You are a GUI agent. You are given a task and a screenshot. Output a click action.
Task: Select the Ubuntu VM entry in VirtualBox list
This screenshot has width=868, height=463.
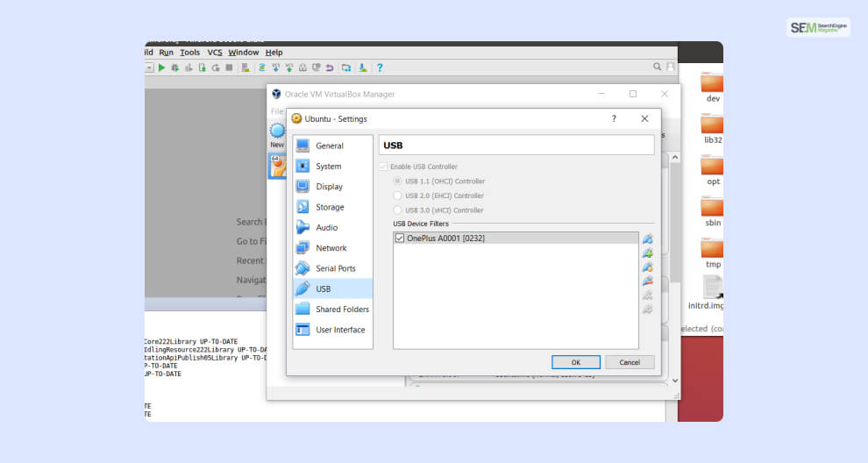(277, 166)
